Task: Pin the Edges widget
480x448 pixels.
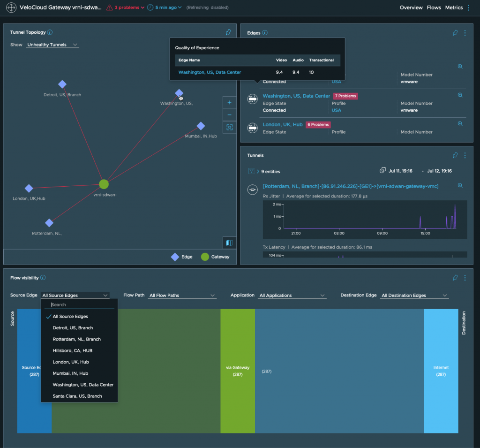Action: tap(455, 33)
